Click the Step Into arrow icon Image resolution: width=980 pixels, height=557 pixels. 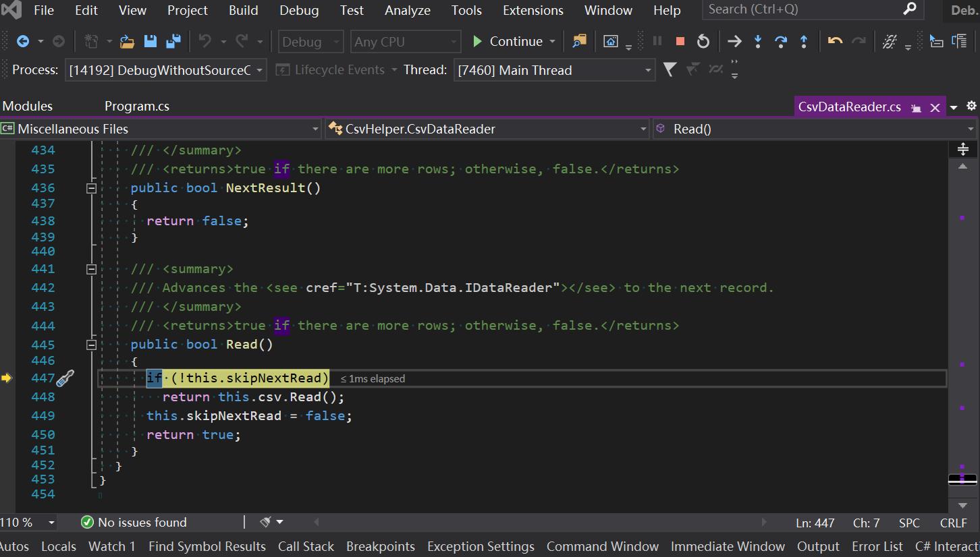(758, 42)
